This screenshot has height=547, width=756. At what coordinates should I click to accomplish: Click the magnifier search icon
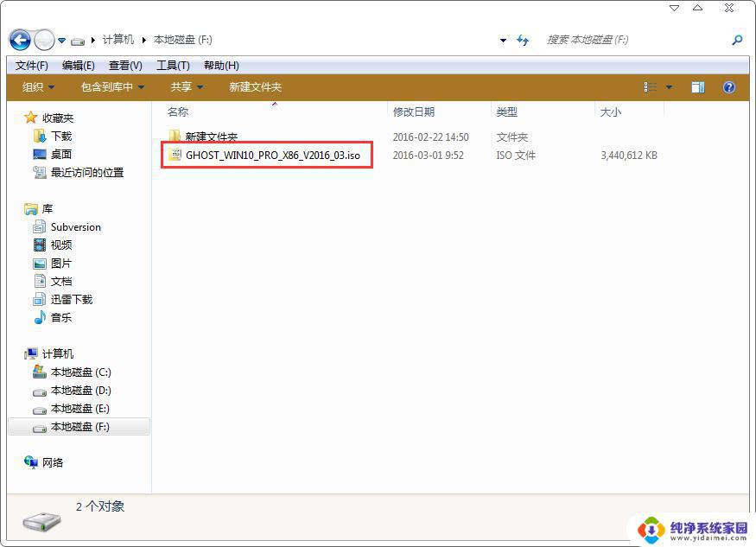point(737,40)
